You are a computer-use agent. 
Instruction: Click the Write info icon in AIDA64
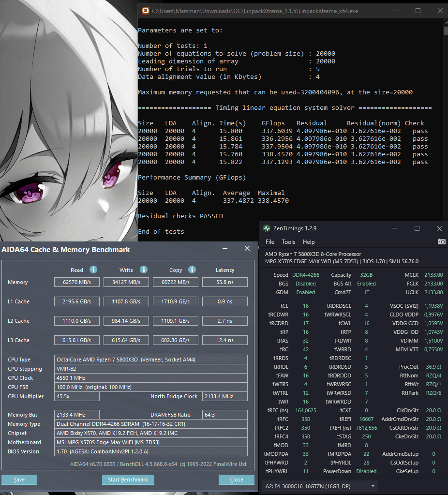coord(144,270)
